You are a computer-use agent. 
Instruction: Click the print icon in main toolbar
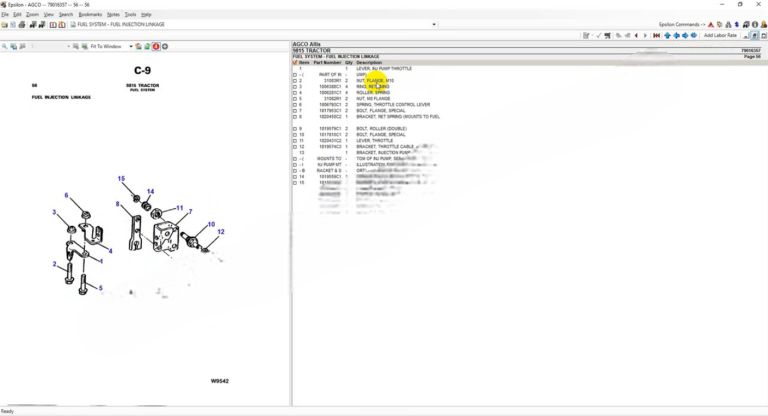(x=22, y=24)
